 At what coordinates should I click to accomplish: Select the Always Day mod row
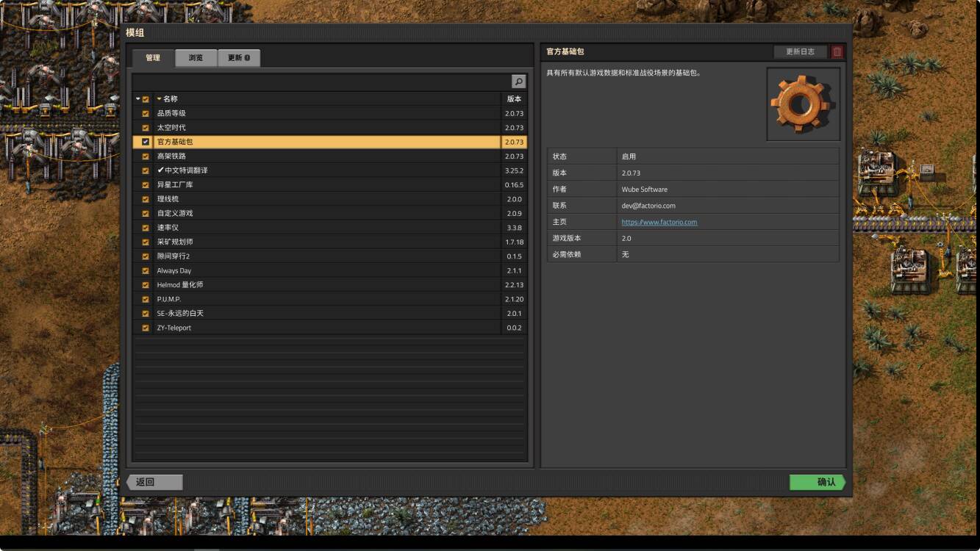point(329,271)
